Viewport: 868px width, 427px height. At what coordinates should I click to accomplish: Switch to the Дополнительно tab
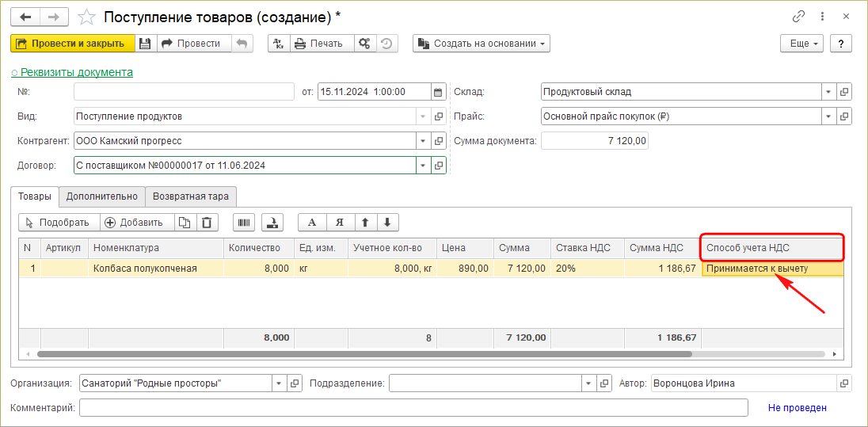102,196
